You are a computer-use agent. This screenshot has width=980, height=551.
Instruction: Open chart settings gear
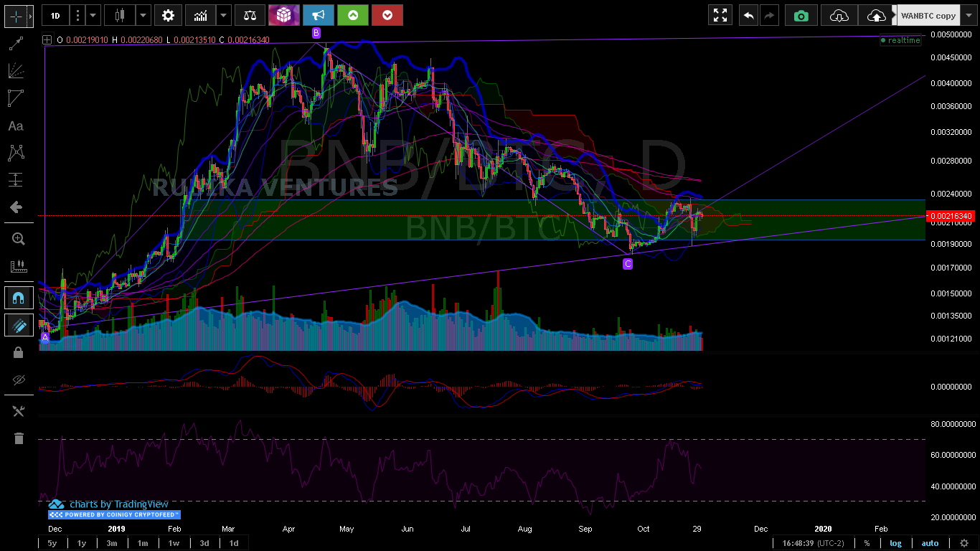tap(168, 15)
